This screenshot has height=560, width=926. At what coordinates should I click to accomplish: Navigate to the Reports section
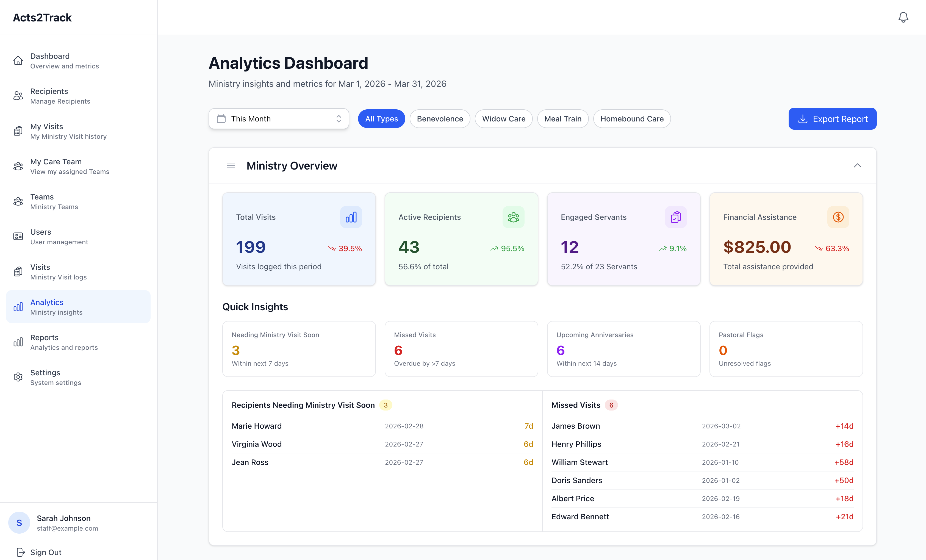(x=18, y=342)
